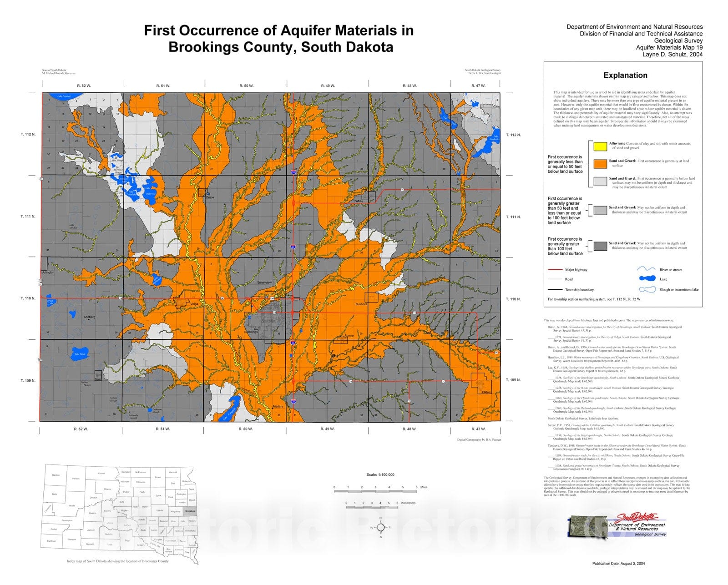Click the Explanation heading

(x=625, y=76)
